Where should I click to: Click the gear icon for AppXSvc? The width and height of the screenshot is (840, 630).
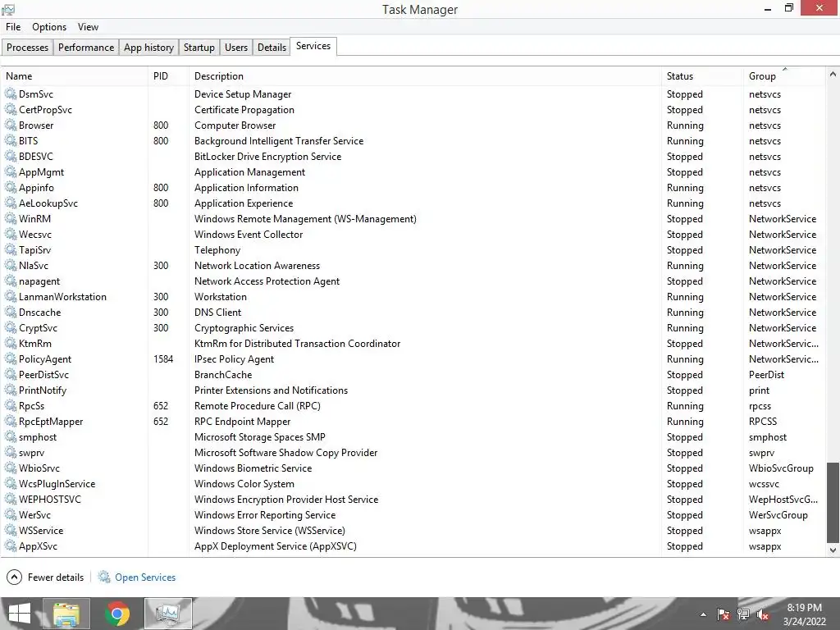[x=11, y=546]
